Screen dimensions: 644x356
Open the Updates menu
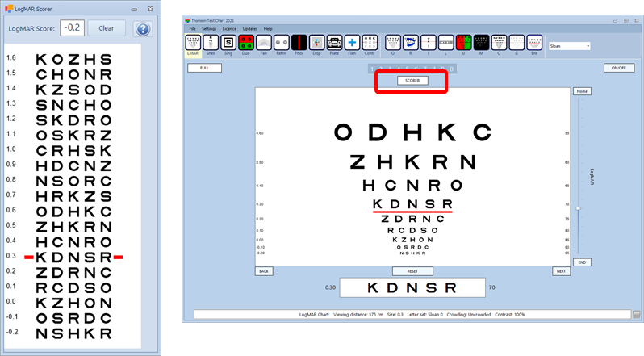(x=250, y=28)
